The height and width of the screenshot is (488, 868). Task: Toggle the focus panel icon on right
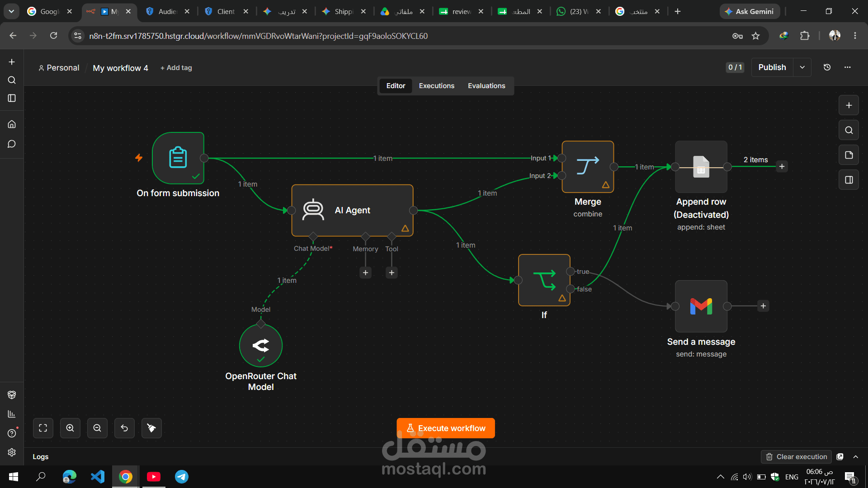(849, 180)
